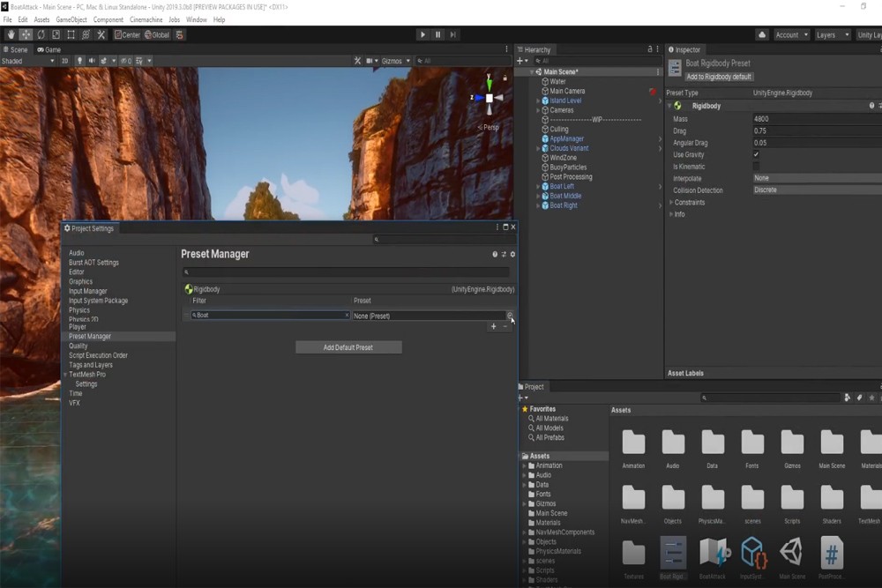This screenshot has height=588, width=882.
Task: Add a preset entry with plus icon
Action: (x=493, y=326)
